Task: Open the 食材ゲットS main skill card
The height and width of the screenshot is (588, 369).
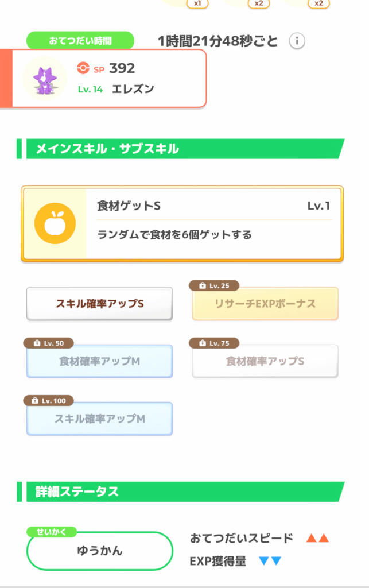Action: (182, 223)
